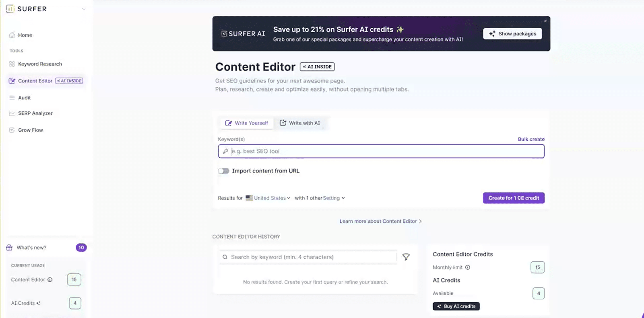Click the AI Credits sparkle icon in sidebar
The width and height of the screenshot is (644, 318).
(x=38, y=303)
